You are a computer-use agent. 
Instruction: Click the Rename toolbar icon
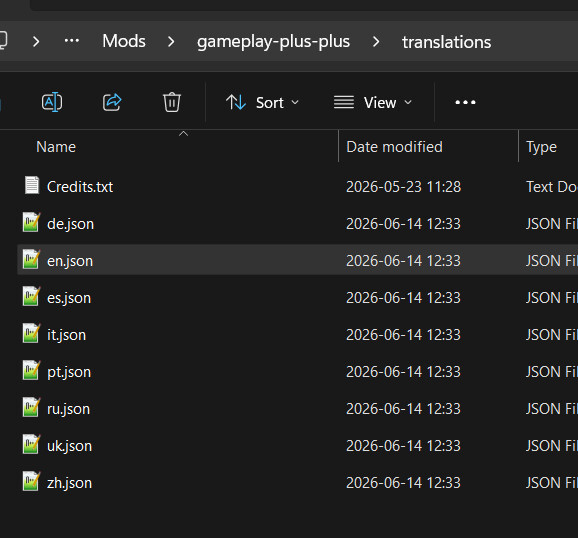(52, 102)
